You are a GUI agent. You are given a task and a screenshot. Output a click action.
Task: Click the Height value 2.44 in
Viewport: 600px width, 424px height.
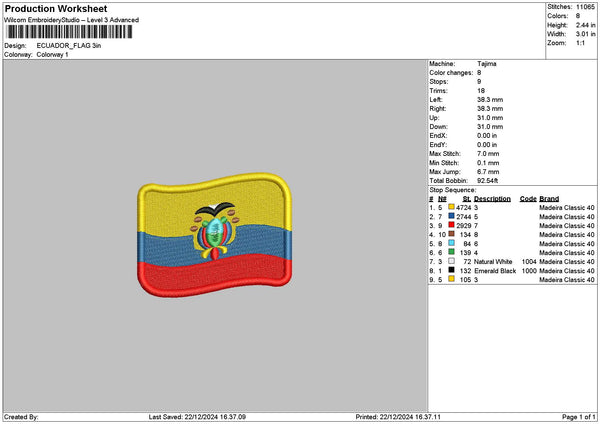[x=585, y=25]
